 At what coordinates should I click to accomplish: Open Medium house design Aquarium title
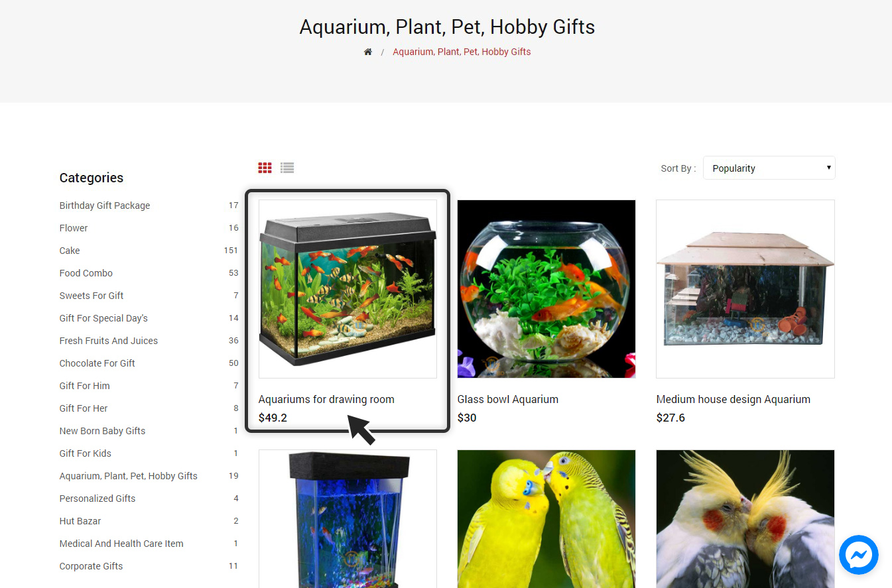pos(733,399)
